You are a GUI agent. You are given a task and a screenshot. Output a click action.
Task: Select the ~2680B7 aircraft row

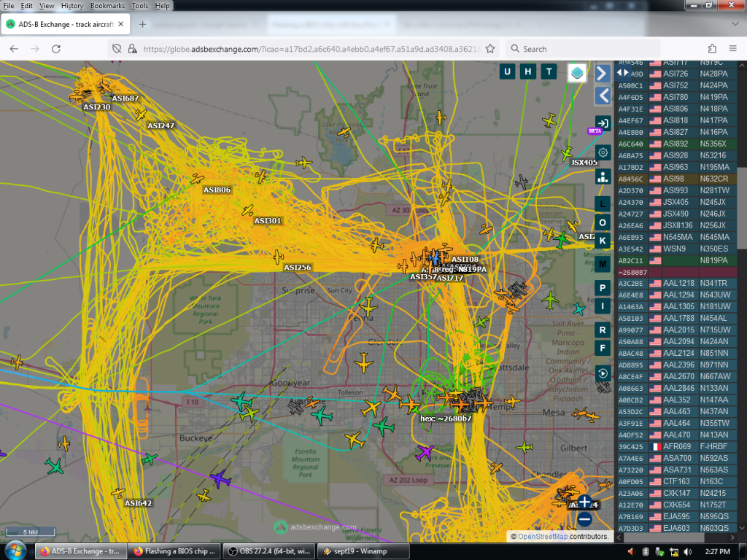coord(676,272)
